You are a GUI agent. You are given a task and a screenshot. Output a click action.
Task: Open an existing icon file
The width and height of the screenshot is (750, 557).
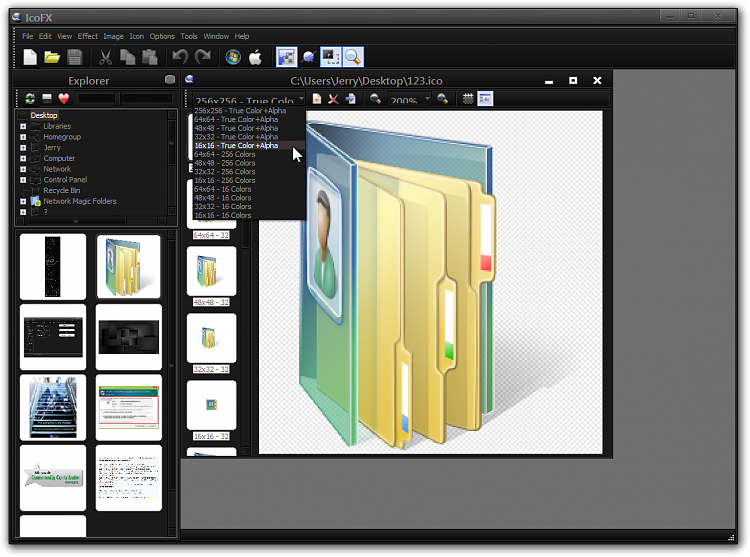52,57
